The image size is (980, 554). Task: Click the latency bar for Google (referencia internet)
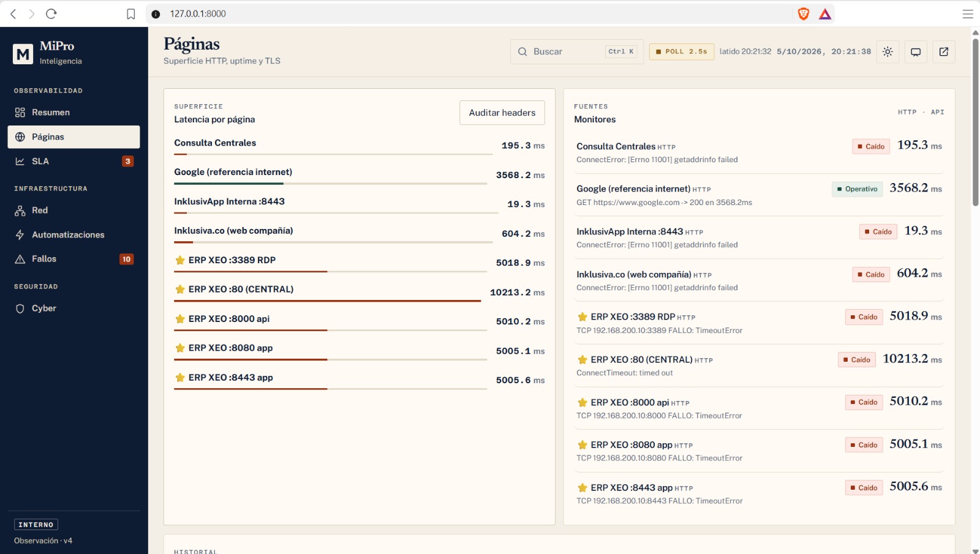pyautogui.click(x=331, y=184)
